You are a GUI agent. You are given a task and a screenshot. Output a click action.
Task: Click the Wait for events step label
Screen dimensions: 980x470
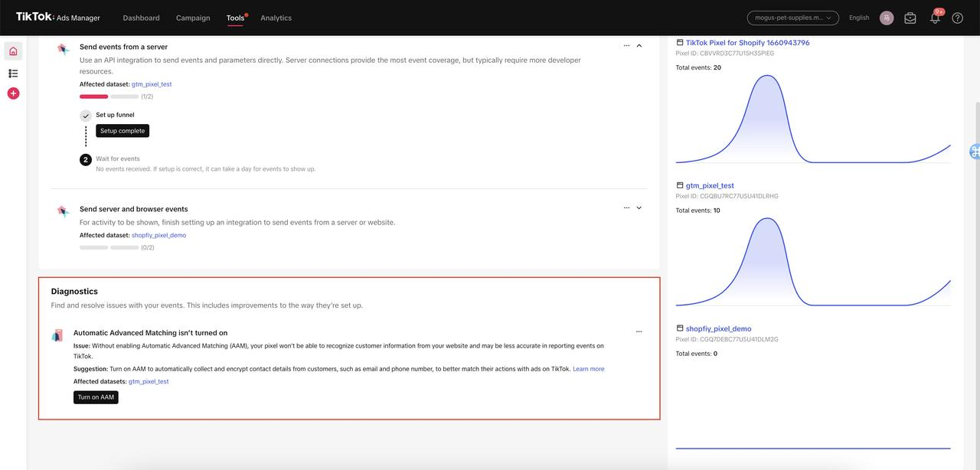[118, 159]
